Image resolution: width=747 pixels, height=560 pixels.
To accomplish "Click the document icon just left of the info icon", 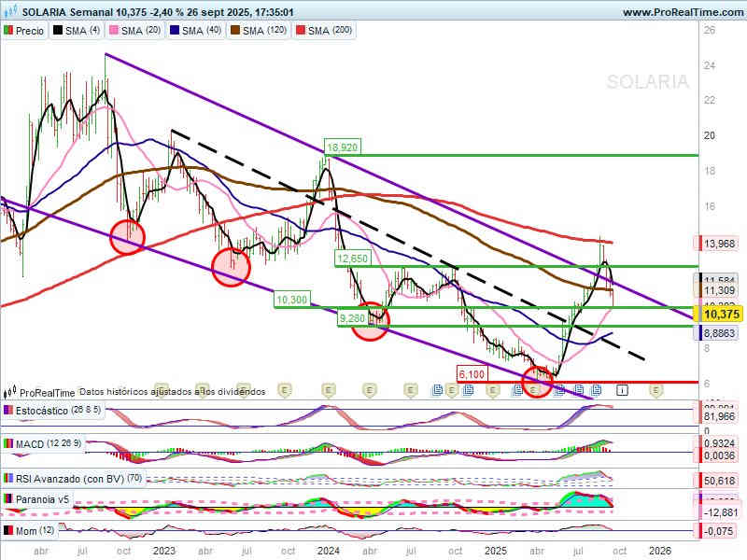I will click(596, 390).
